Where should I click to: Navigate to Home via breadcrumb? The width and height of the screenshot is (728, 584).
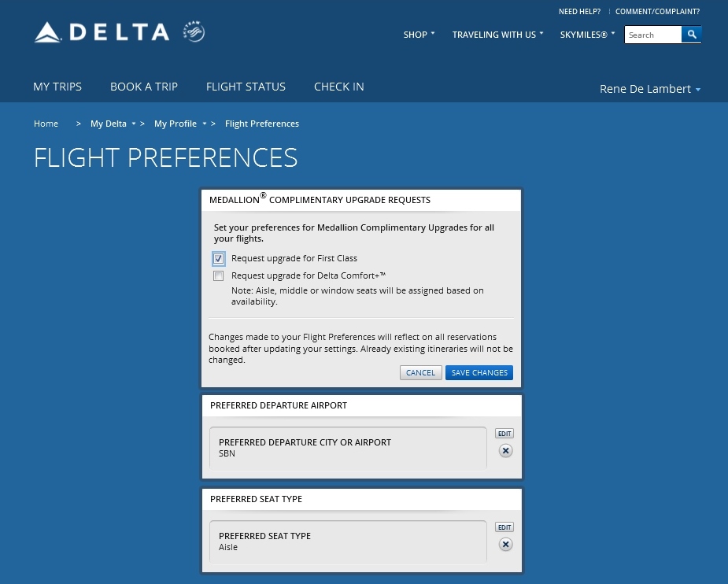click(46, 124)
